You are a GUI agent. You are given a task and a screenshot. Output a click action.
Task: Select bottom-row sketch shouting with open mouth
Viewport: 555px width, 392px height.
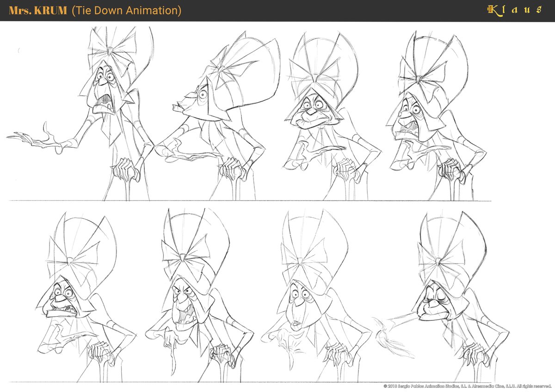pyautogui.click(x=86, y=296)
